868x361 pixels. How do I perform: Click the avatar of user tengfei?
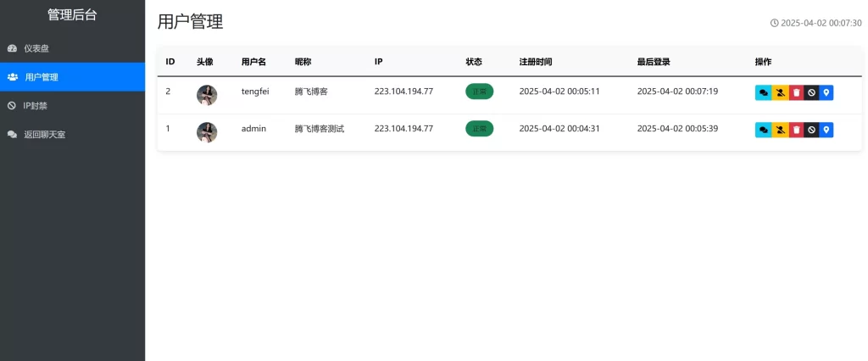207,95
